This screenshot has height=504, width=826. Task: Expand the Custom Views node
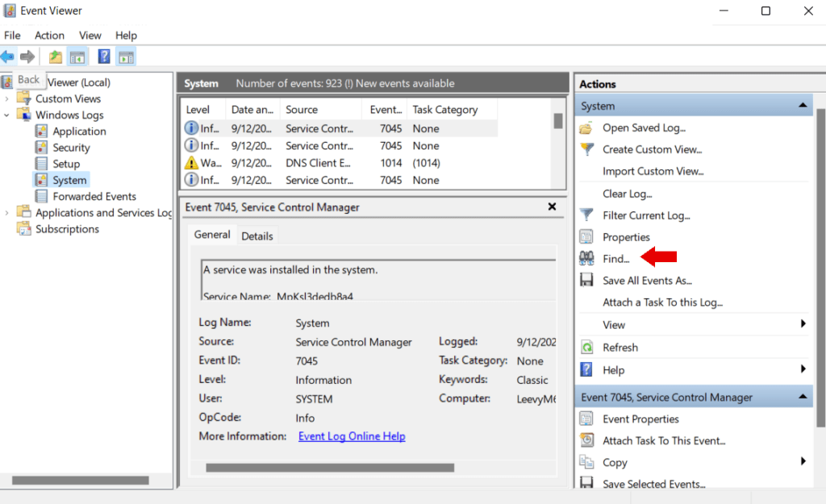coord(7,98)
